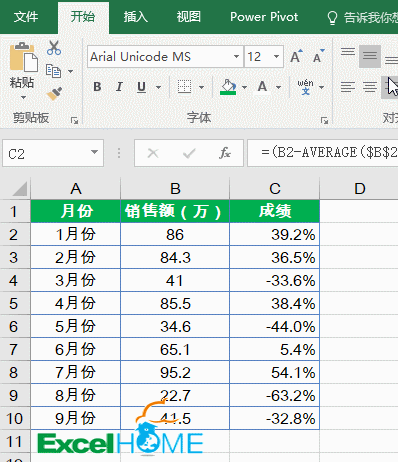Switch to the 插入 tab
This screenshot has width=398, height=462.
click(136, 17)
